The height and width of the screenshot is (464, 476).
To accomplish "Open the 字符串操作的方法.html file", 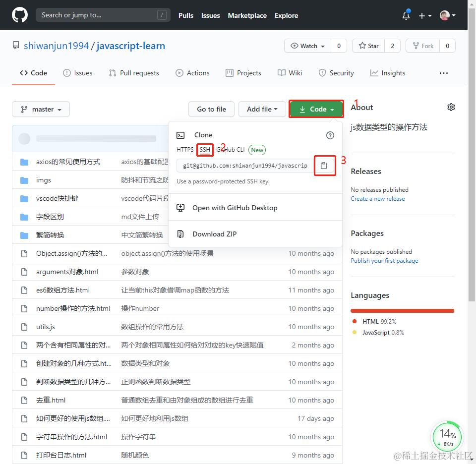I will click(71, 437).
